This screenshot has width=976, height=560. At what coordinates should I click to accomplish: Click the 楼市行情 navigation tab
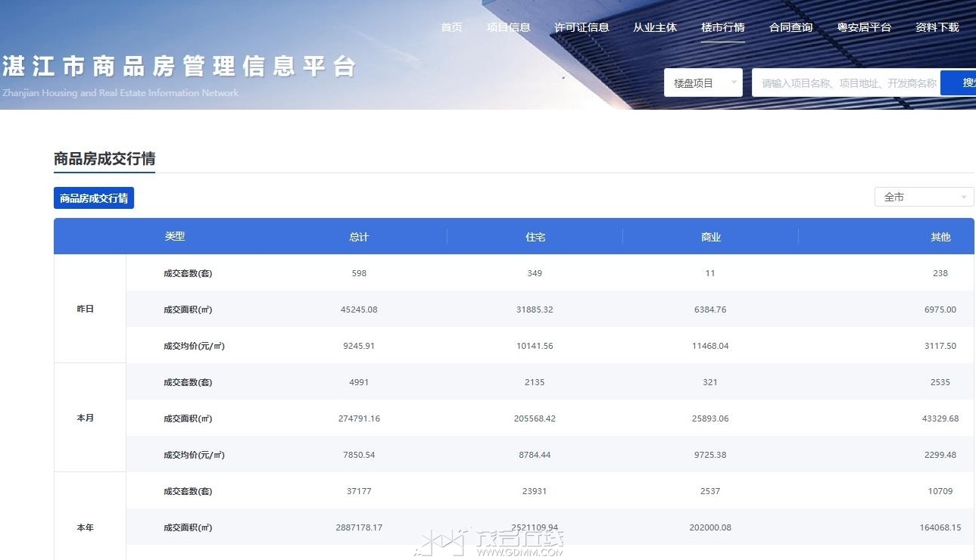722,27
